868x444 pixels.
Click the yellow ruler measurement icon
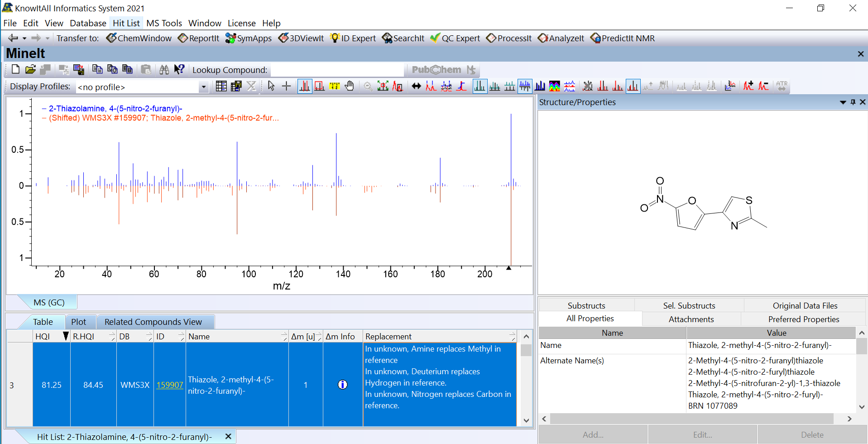click(x=334, y=86)
